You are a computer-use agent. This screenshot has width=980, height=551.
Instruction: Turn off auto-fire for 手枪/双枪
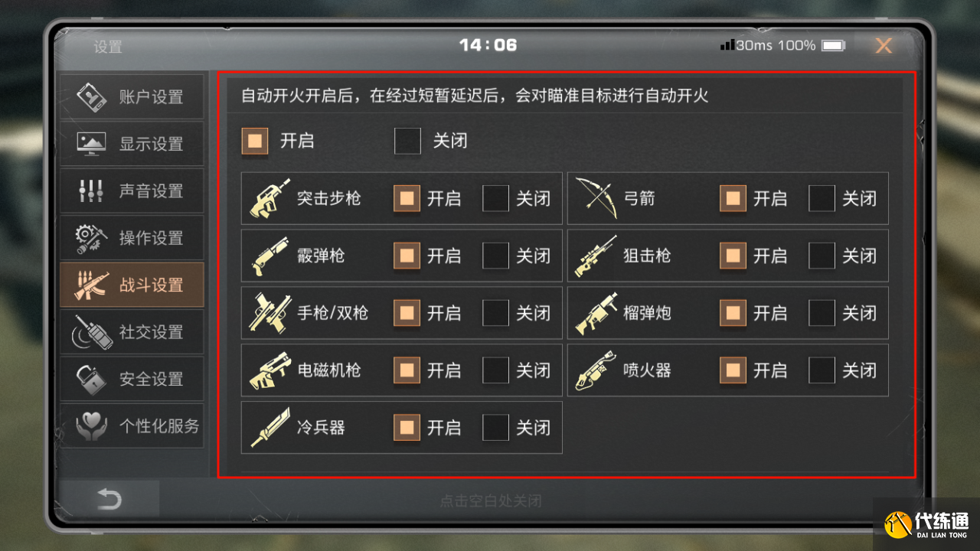coord(495,313)
